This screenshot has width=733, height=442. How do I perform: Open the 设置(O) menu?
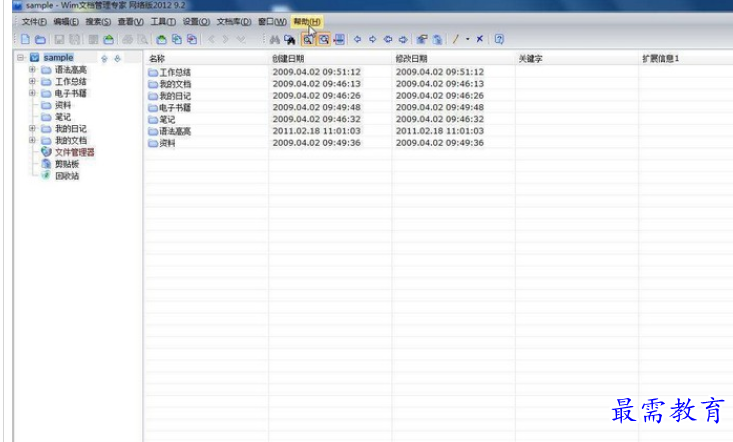196,22
